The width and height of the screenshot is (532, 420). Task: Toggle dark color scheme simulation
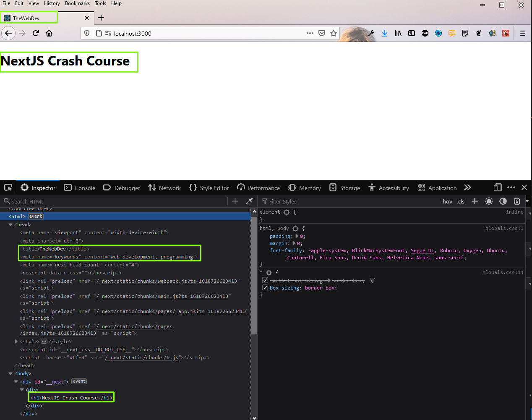click(503, 201)
